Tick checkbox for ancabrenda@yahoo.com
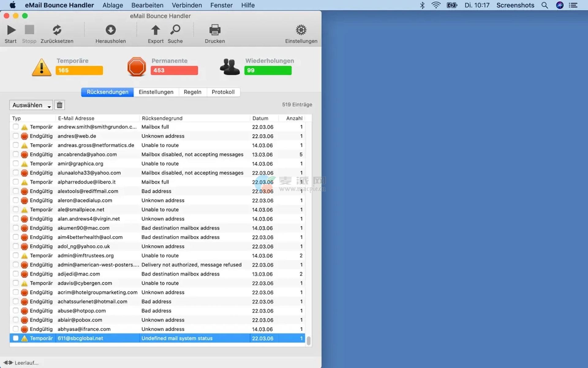 [16, 154]
